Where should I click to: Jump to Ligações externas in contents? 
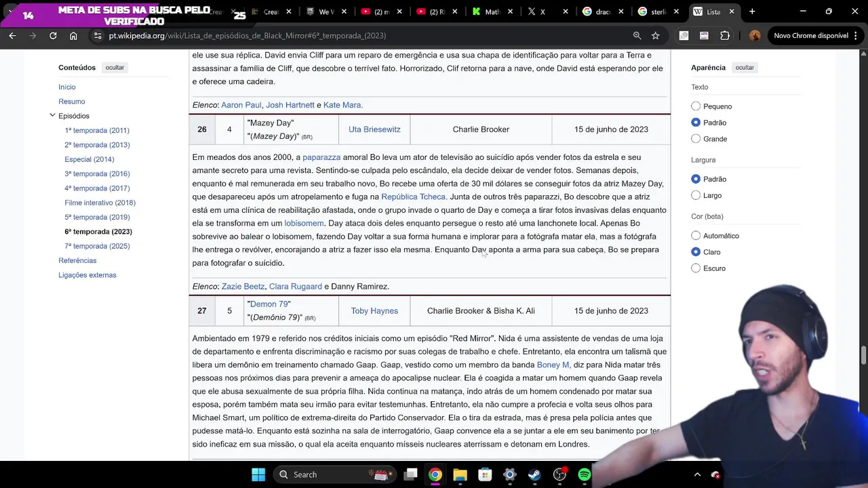pos(87,275)
